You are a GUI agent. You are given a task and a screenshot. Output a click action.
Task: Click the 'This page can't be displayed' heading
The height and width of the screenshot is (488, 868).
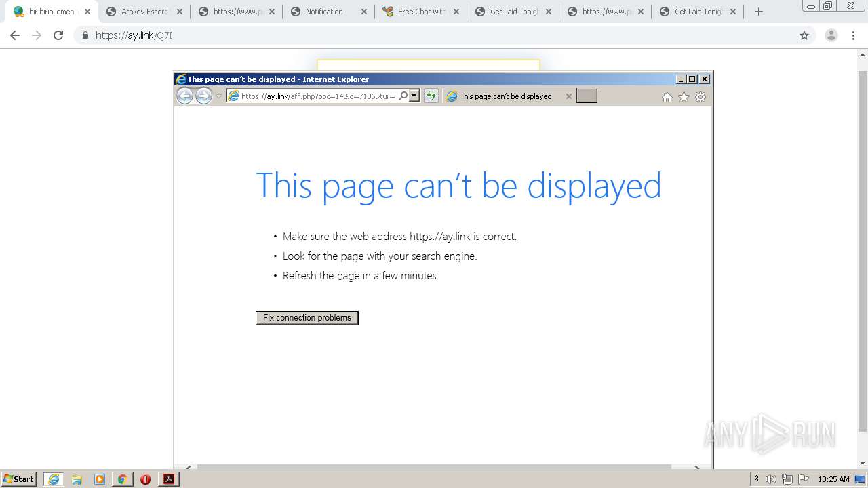pos(458,186)
